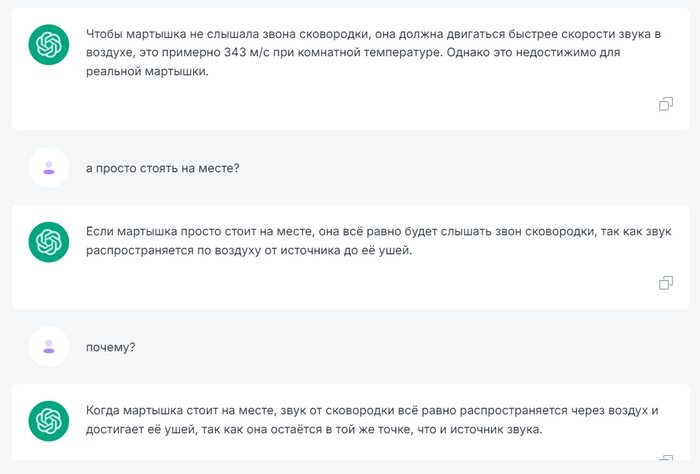Click the ChatGPT avatar beside the "Если мартышка" reply
This screenshot has height=474, width=700.
click(49, 242)
